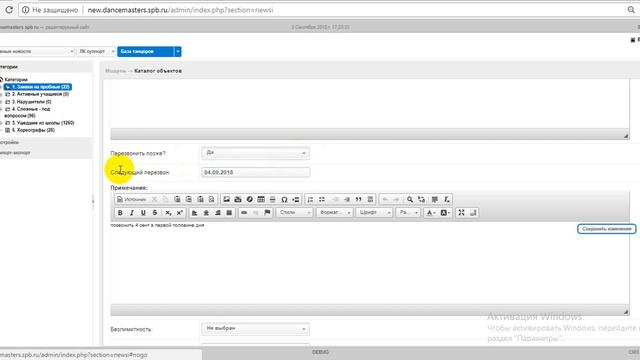Open the Безлимитность dropdown
This screenshot has height=360, width=640.
tap(256, 329)
